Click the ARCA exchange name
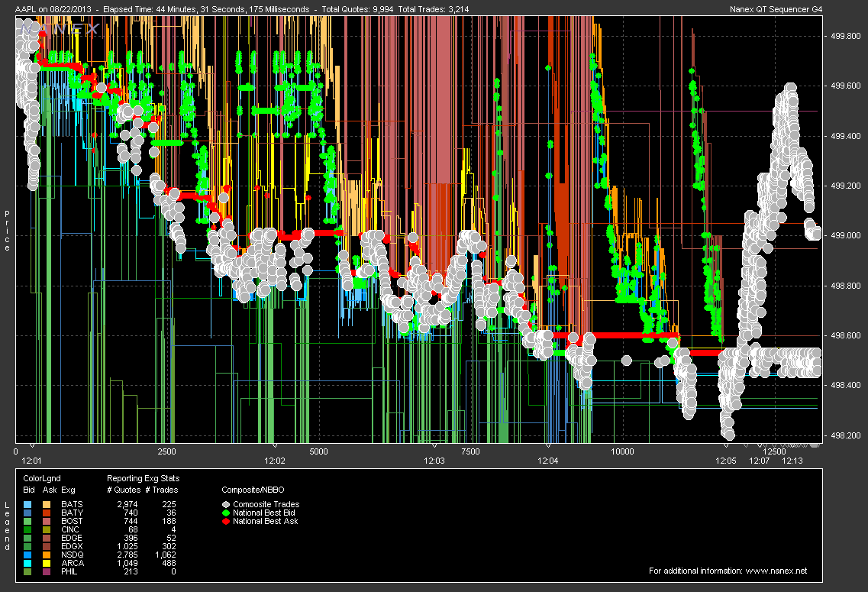Viewport: 868px width, 592px height. (73, 563)
